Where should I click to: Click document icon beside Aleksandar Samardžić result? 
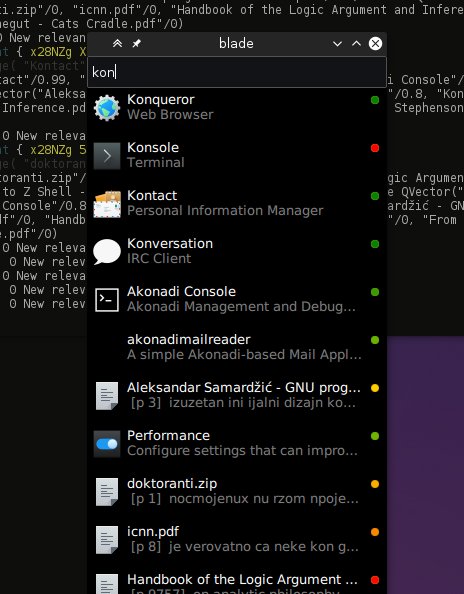[107, 396]
